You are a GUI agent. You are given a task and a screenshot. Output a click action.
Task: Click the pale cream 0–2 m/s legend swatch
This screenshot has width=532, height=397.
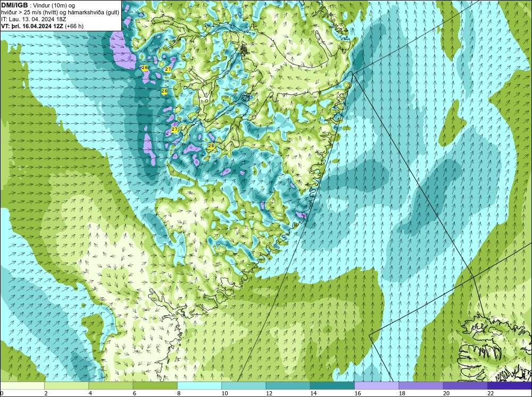pyautogui.click(x=22, y=385)
